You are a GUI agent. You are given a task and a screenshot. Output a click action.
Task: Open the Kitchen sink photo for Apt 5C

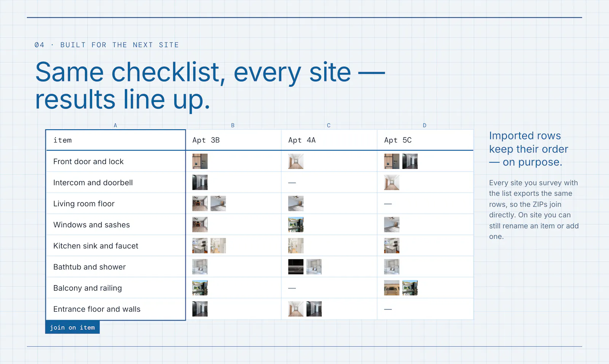(392, 246)
